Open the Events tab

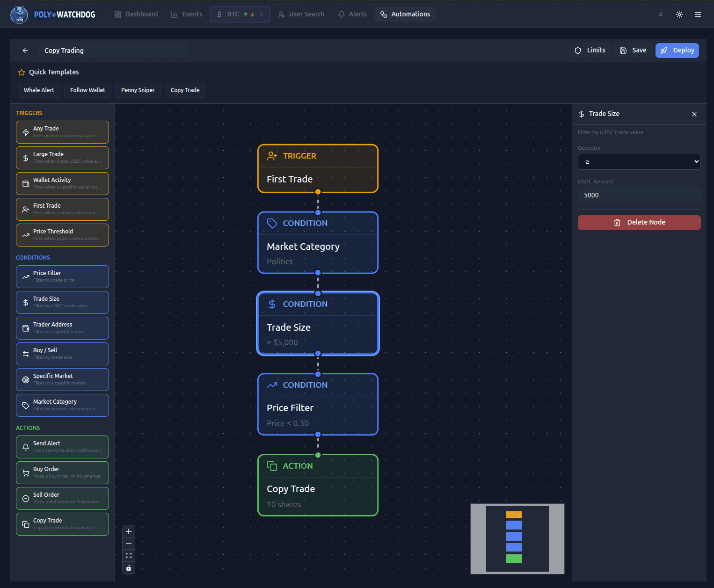(x=187, y=15)
